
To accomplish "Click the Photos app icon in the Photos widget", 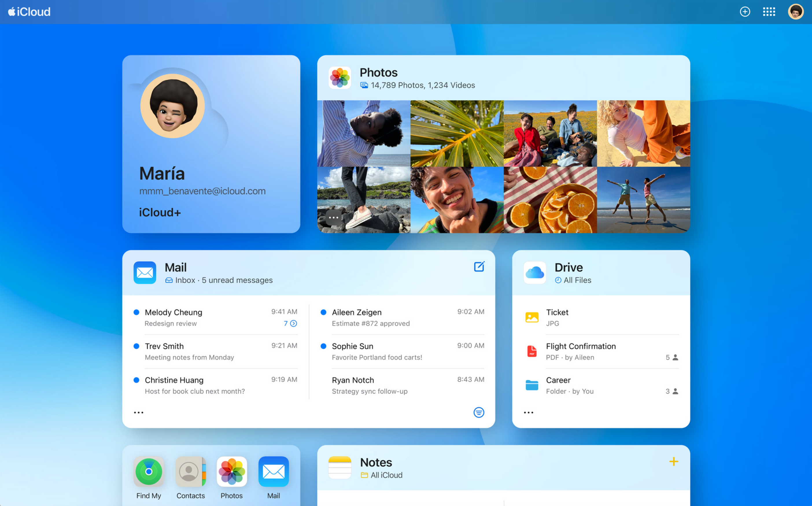I will [339, 78].
